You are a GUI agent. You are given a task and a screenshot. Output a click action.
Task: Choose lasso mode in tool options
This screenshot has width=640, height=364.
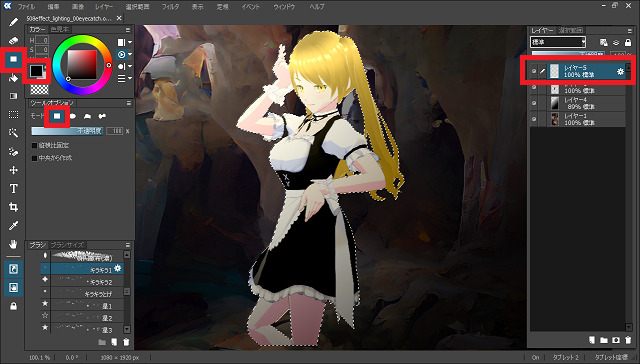click(102, 116)
